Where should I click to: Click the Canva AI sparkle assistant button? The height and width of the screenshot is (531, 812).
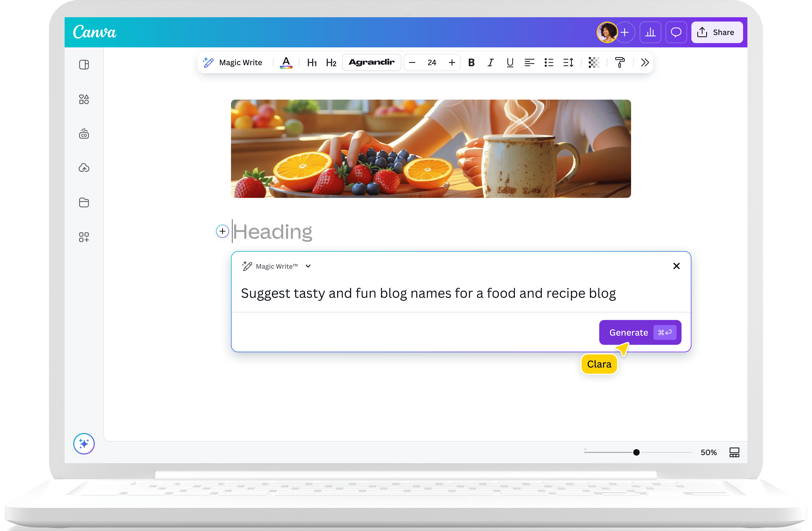click(83, 444)
